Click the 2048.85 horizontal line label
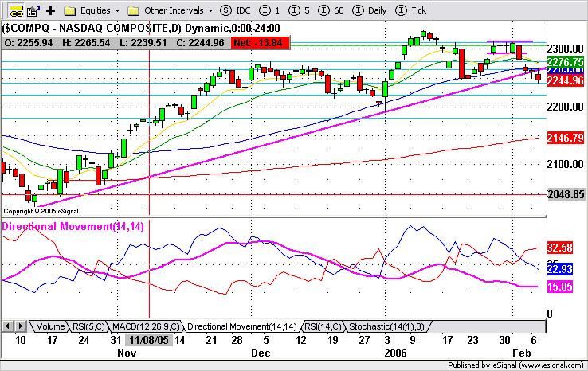This screenshot has height=371, width=588. point(566,194)
